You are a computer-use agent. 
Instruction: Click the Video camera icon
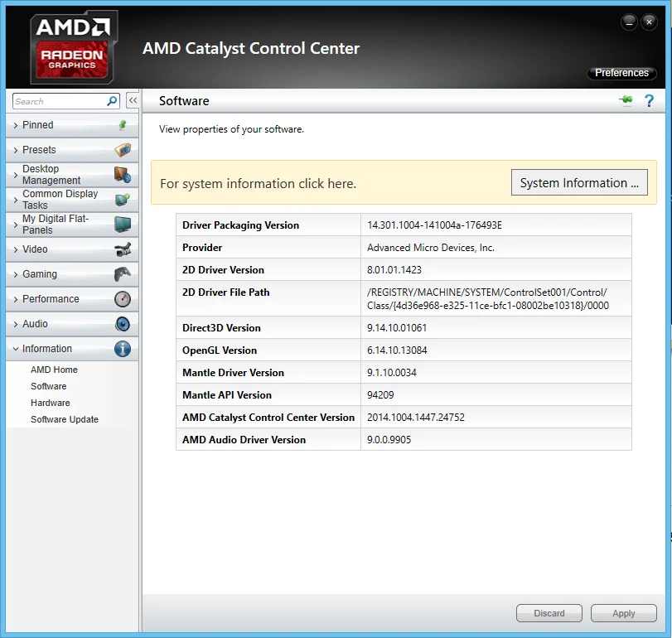click(x=123, y=249)
